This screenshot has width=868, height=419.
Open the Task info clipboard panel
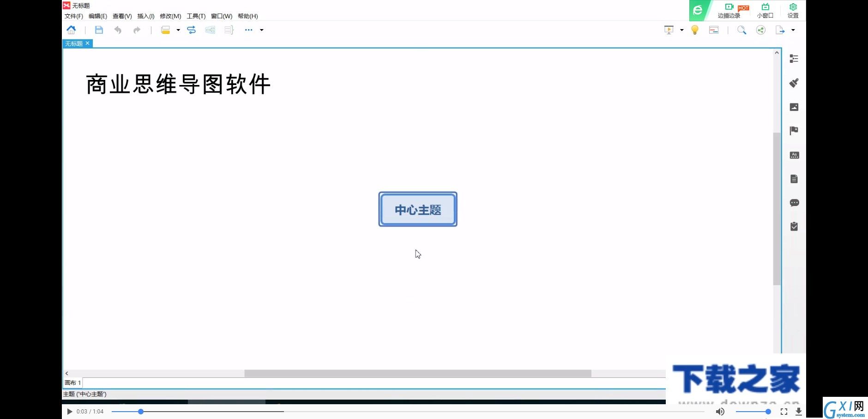pos(794,226)
